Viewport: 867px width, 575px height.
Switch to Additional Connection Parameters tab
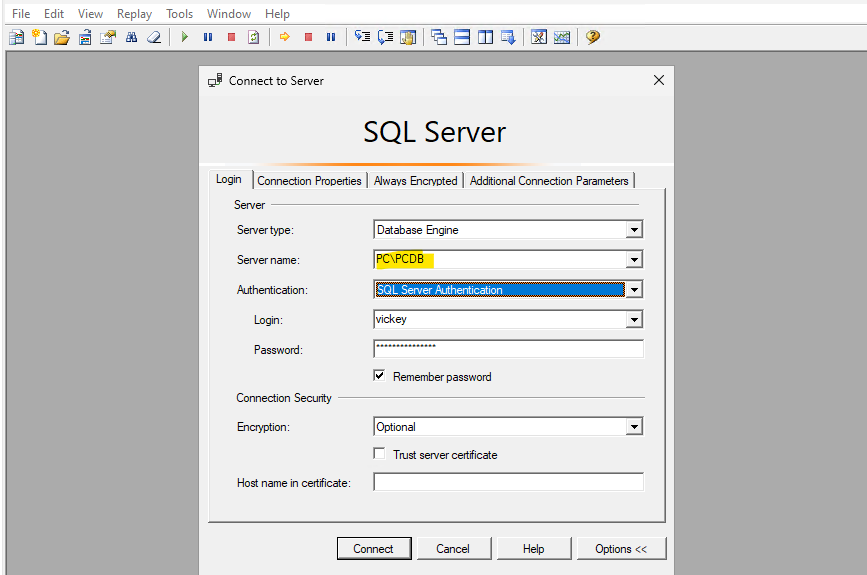549,181
